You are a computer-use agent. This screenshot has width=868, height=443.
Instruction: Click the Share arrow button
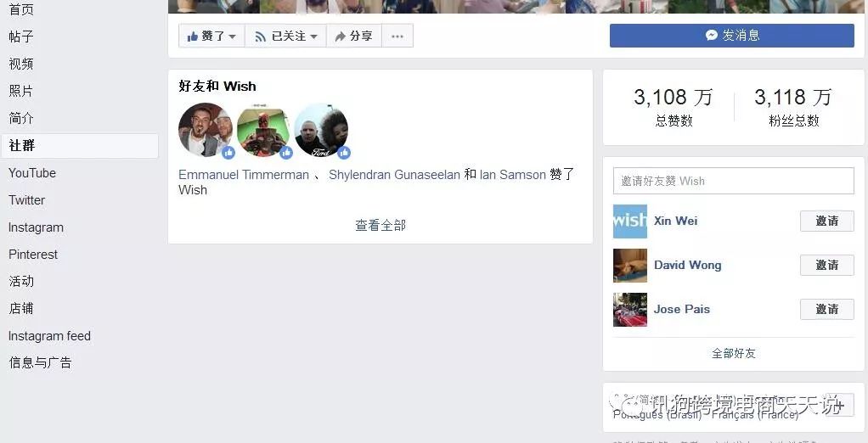tap(353, 36)
